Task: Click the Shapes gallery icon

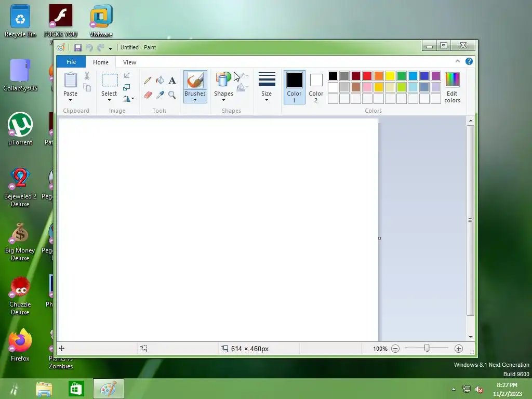Action: click(x=223, y=80)
